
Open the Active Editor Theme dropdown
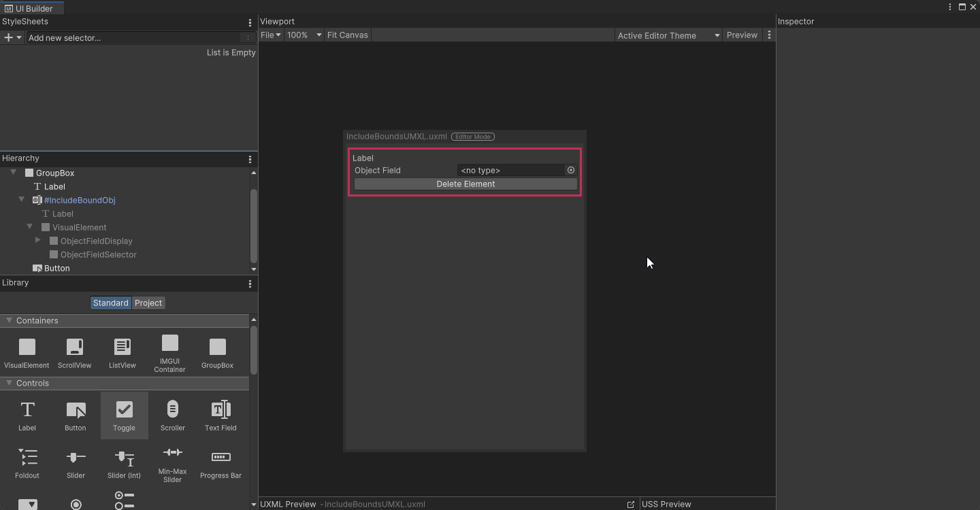click(667, 35)
